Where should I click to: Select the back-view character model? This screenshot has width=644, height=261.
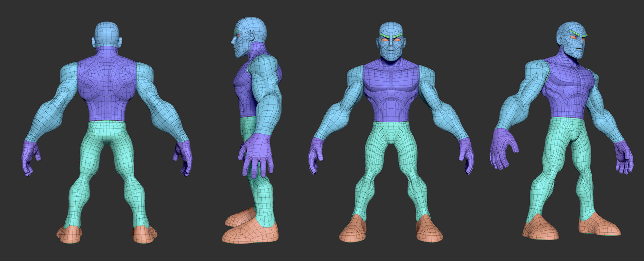click(x=107, y=132)
